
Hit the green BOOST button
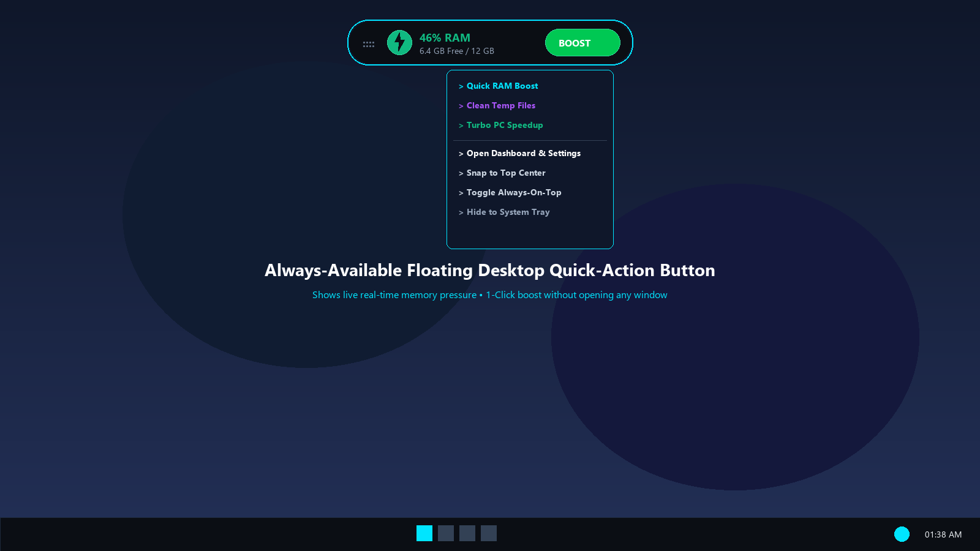(x=582, y=43)
